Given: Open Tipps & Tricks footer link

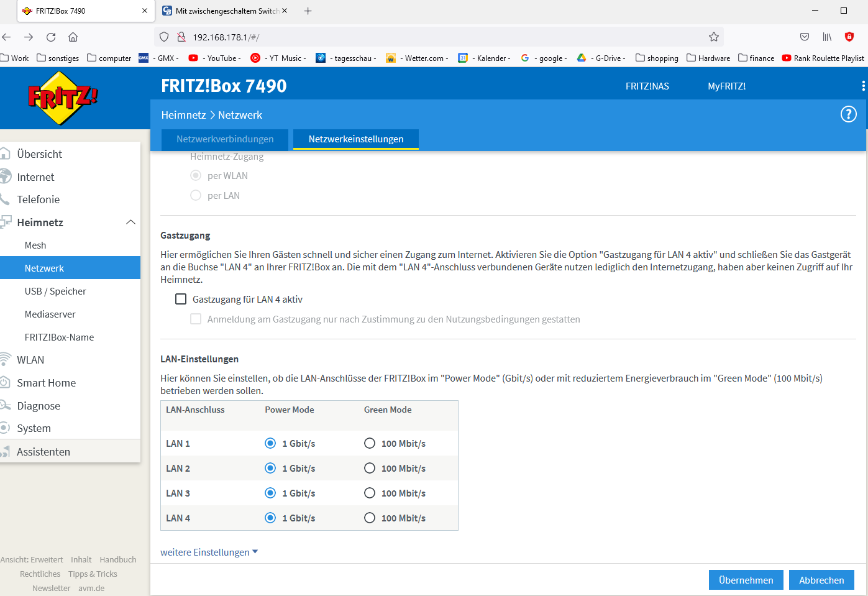Looking at the screenshot, I should 93,574.
